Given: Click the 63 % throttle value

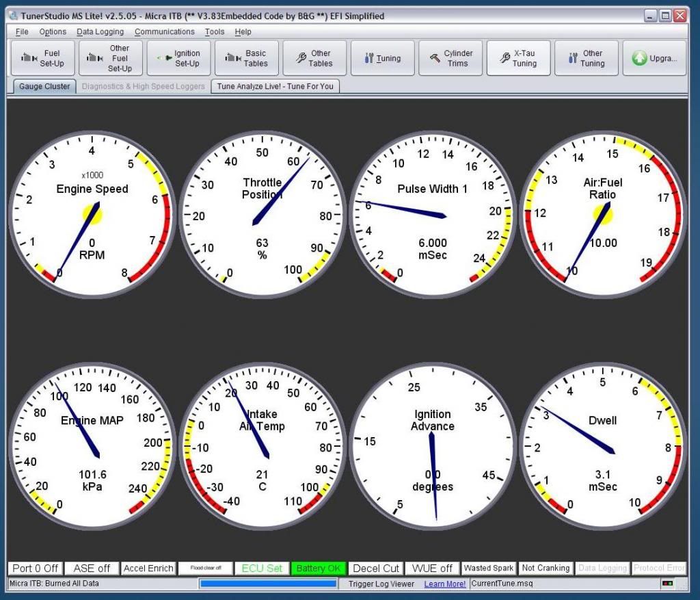Looking at the screenshot, I should [x=262, y=249].
